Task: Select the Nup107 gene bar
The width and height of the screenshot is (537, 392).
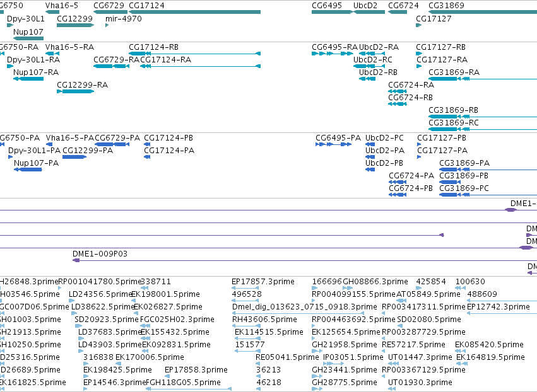Action: click(28, 38)
